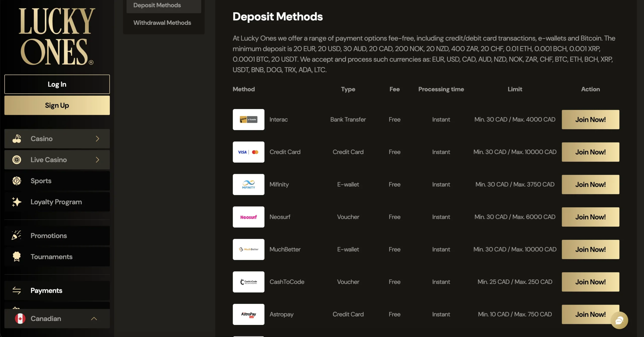Expand the Casino submenu chevron

click(x=98, y=139)
